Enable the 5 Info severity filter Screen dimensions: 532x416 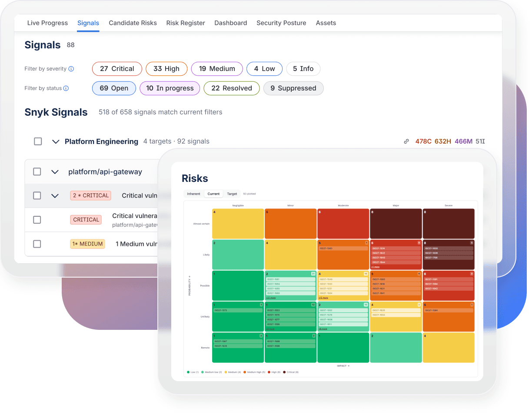(x=303, y=69)
